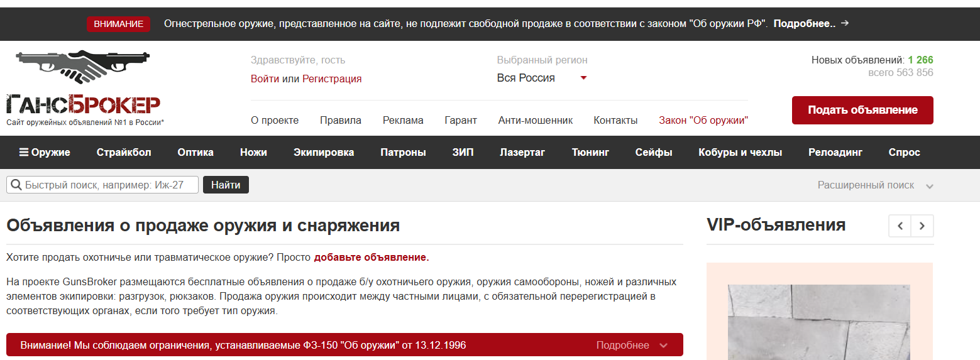This screenshot has height=360, width=980.
Task: Open the VIP listing photo thumbnail
Action: (x=820, y=322)
